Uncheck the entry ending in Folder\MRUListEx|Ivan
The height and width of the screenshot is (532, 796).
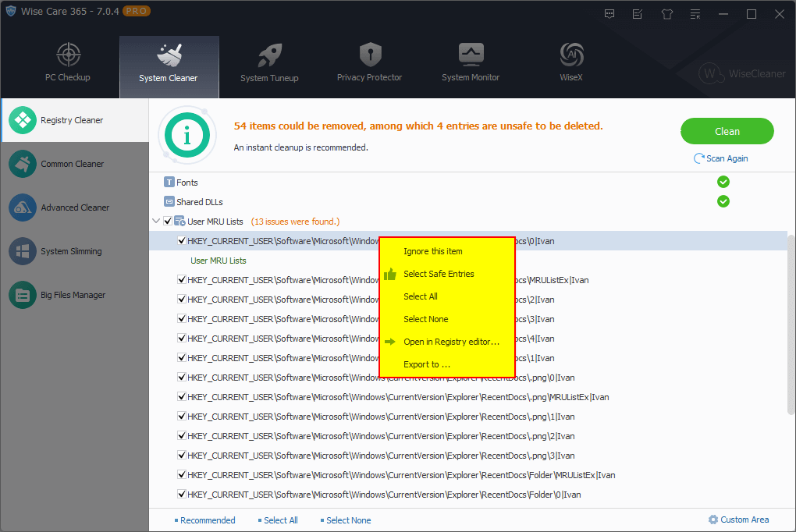182,474
